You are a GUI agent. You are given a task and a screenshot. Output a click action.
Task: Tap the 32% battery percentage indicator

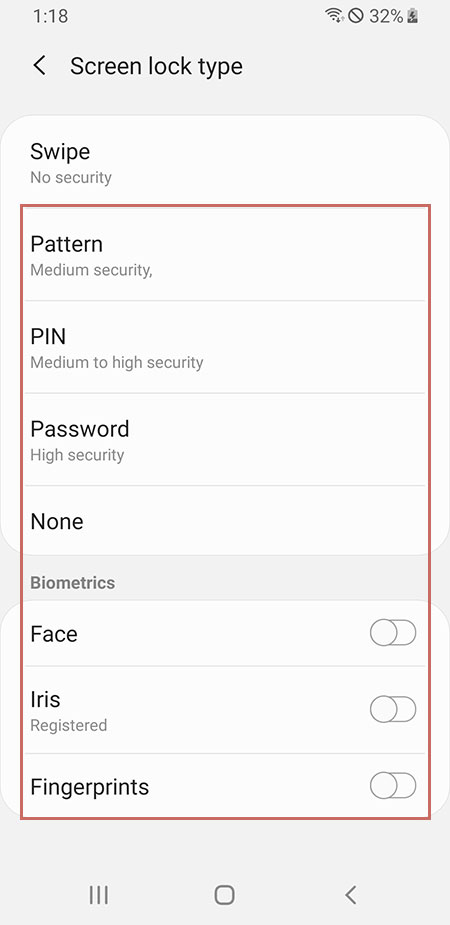point(386,16)
